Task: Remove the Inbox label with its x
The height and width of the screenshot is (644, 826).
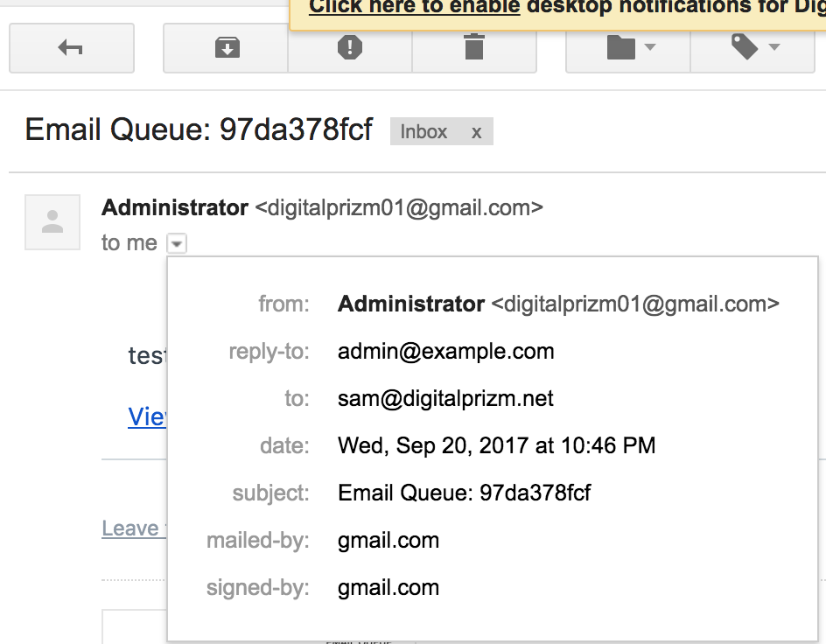Action: click(476, 132)
